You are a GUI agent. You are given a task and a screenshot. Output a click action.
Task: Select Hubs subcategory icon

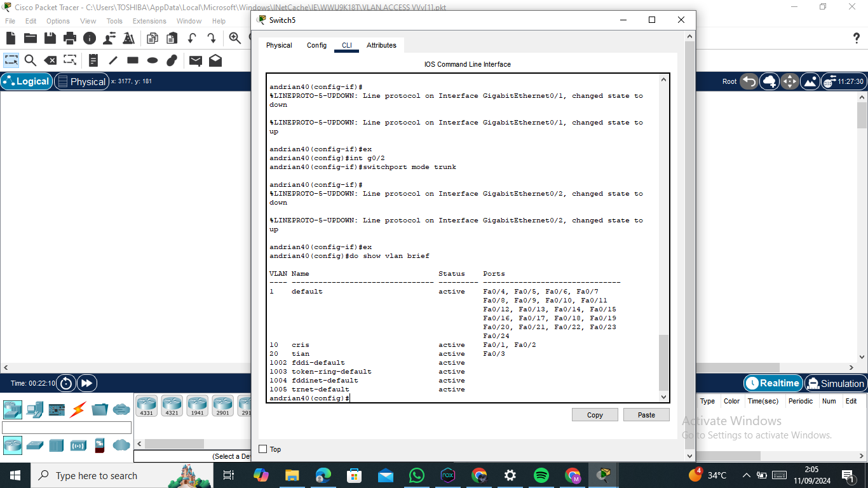57,445
